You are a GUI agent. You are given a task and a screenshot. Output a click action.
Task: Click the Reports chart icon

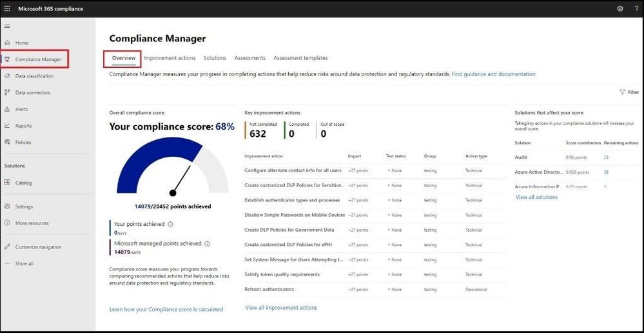coord(7,126)
